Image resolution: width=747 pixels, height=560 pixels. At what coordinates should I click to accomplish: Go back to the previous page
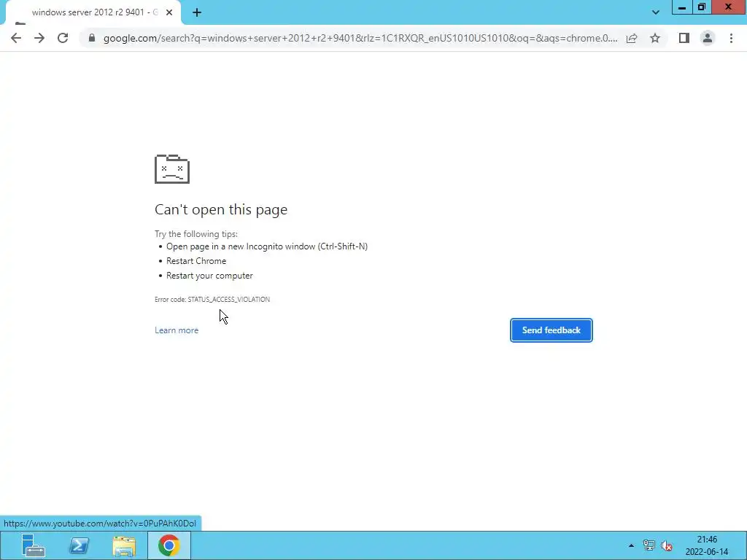tap(16, 38)
